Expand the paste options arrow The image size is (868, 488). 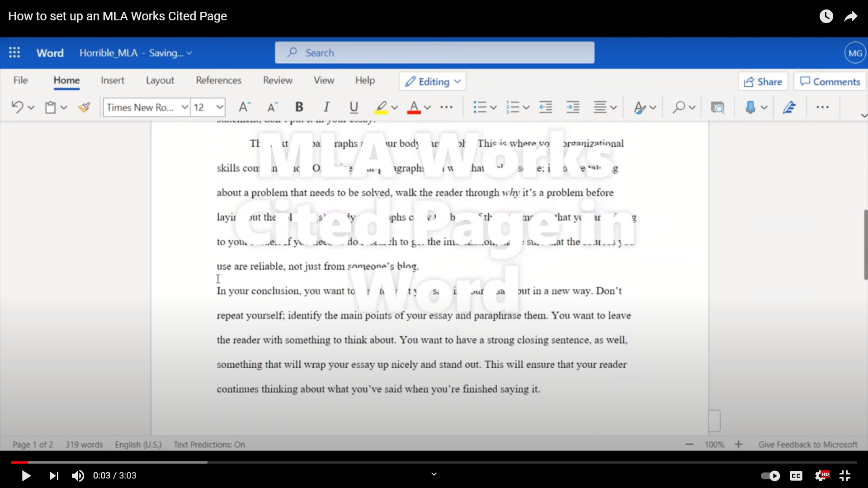[64, 108]
